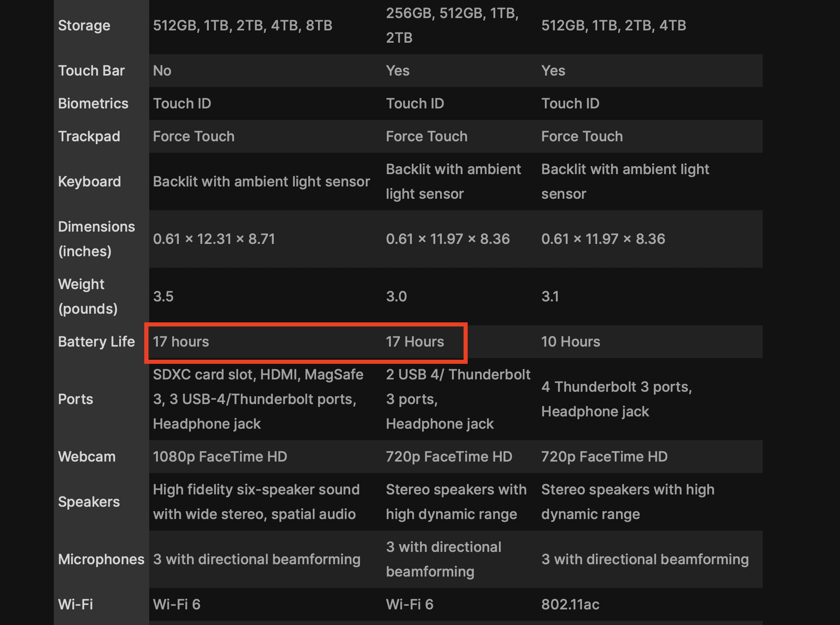Click the 3.5 pounds weight cell
Screen dimensions: 840x625
(163, 296)
